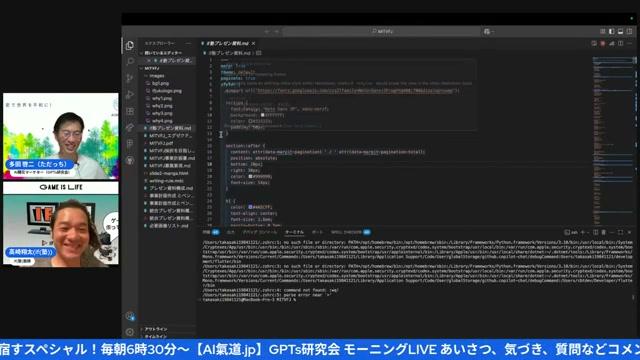Open MITVFJ.pdf in the explorer
This screenshot has height=360, width=640.
[x=161, y=143]
